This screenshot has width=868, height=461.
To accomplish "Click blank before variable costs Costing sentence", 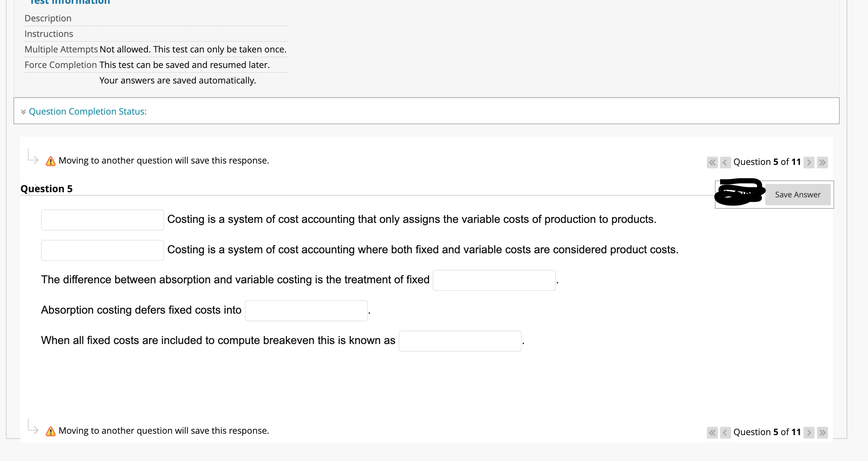I will point(102,220).
